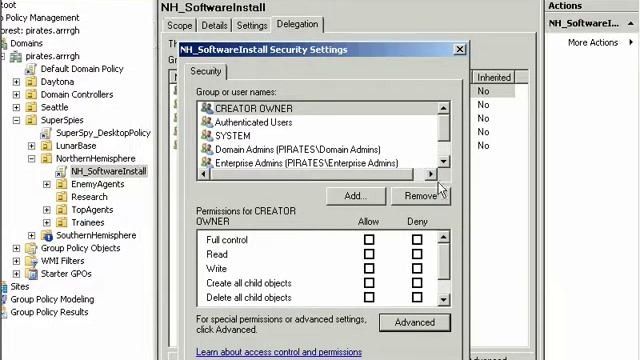This screenshot has width=640, height=360.
Task: Switch to the Scope tab
Action: 179,25
